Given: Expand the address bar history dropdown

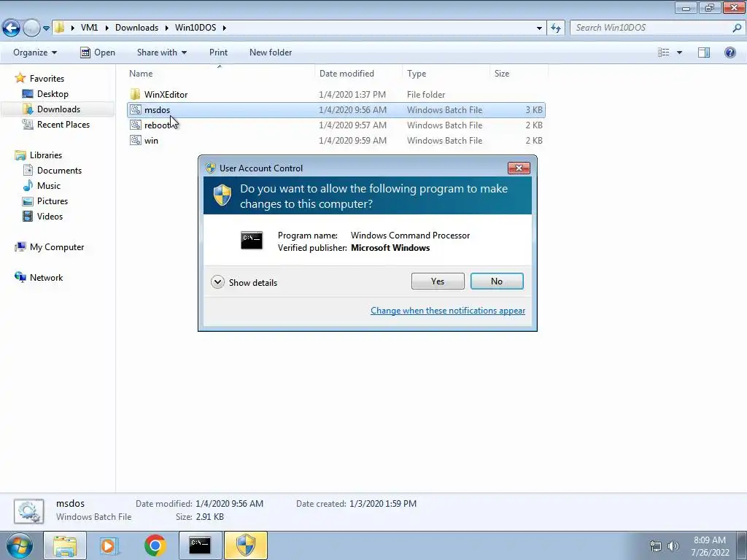Looking at the screenshot, I should pos(539,28).
